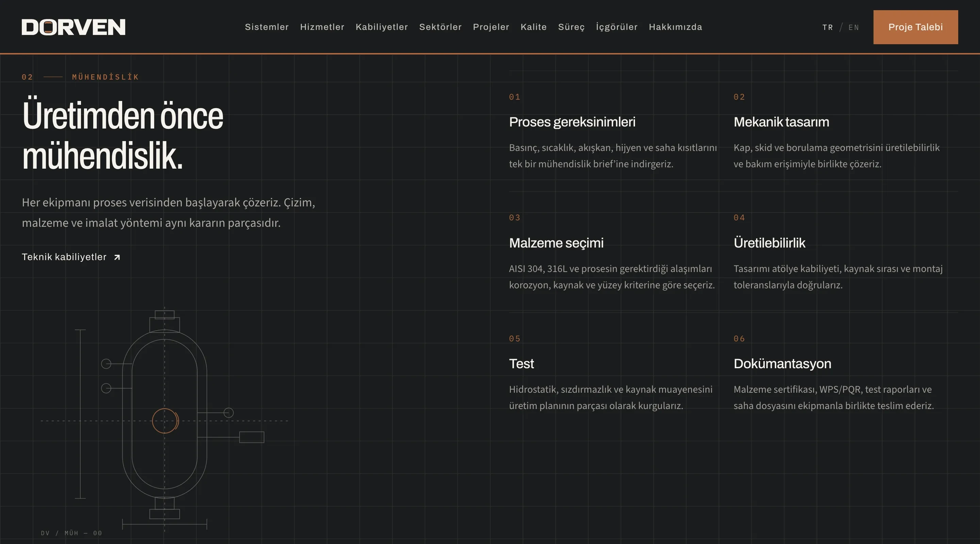This screenshot has width=980, height=544.
Task: Click the Mekanik tasarım heading
Action: click(781, 122)
